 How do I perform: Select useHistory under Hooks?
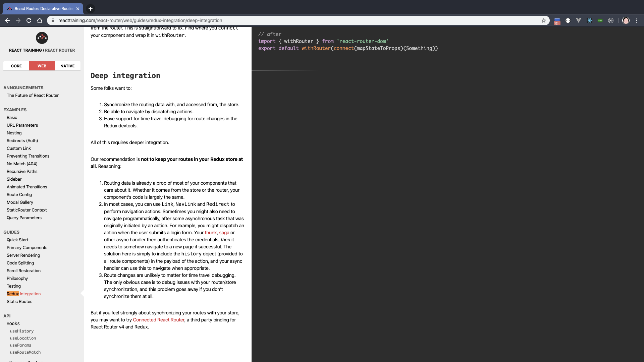pyautogui.click(x=22, y=331)
